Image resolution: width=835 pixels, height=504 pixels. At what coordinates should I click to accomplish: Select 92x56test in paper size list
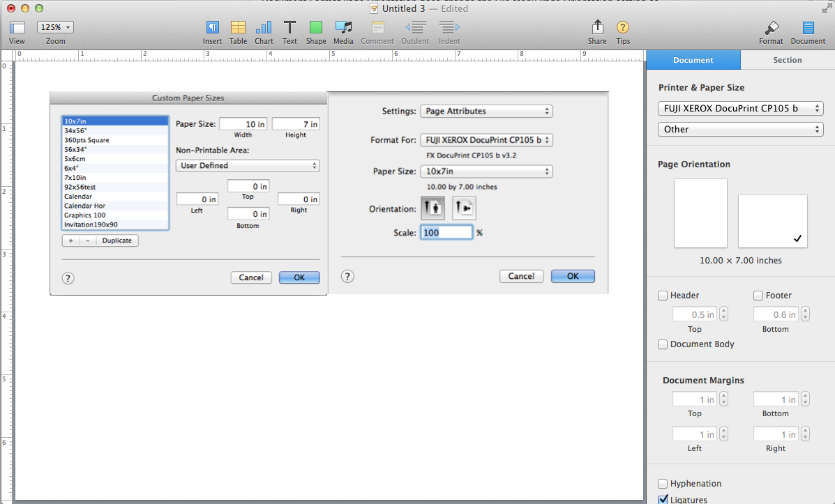(x=116, y=188)
